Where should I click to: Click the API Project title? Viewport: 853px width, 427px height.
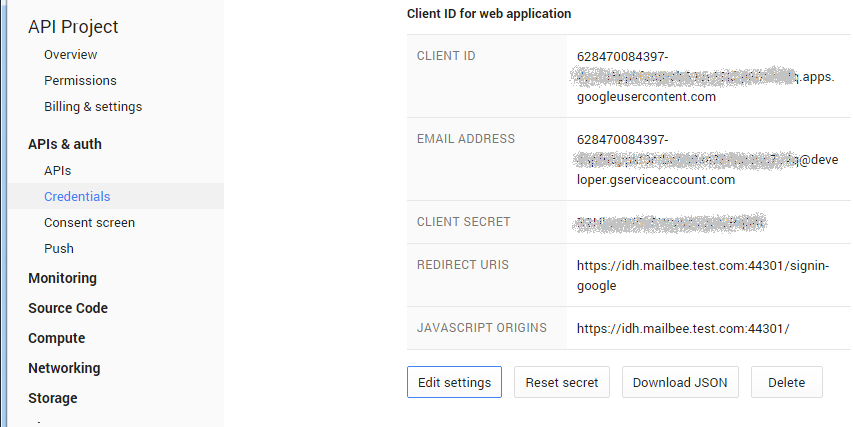[x=73, y=27]
